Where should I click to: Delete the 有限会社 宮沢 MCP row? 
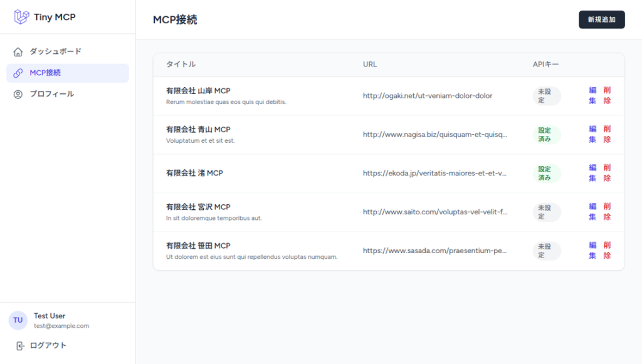point(607,212)
